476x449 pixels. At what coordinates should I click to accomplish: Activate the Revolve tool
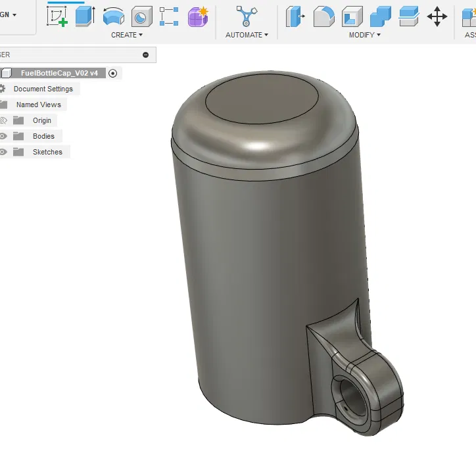(x=114, y=16)
